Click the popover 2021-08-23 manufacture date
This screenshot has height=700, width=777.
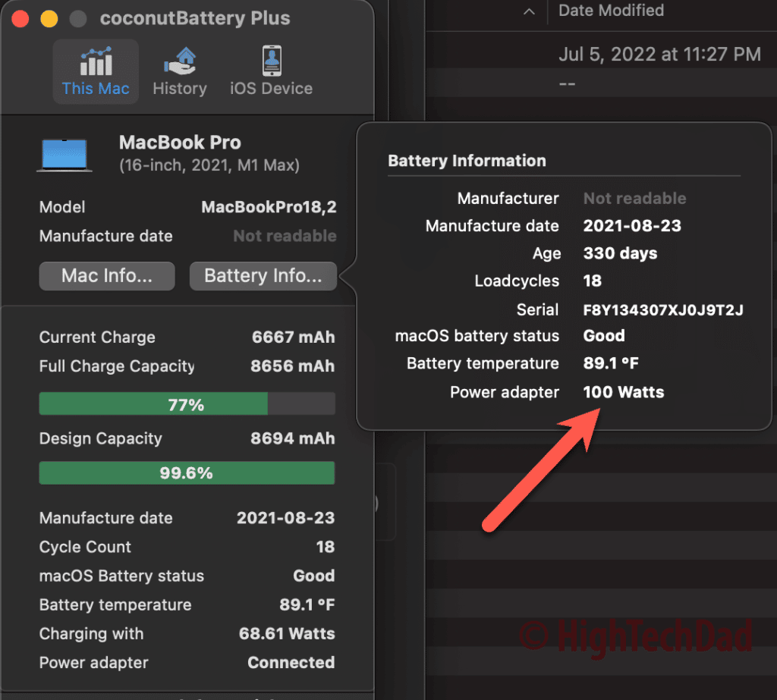[632, 227]
